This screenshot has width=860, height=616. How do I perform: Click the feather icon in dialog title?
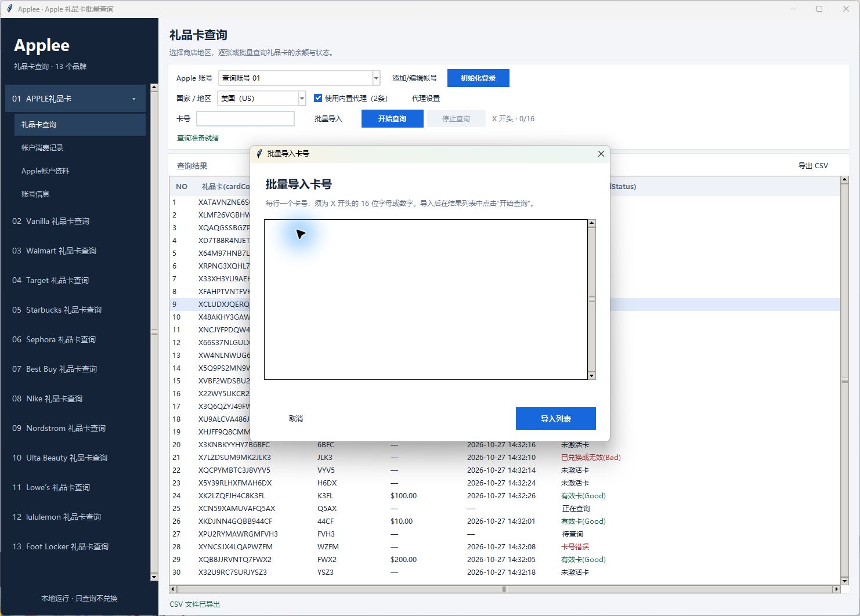pyautogui.click(x=259, y=154)
